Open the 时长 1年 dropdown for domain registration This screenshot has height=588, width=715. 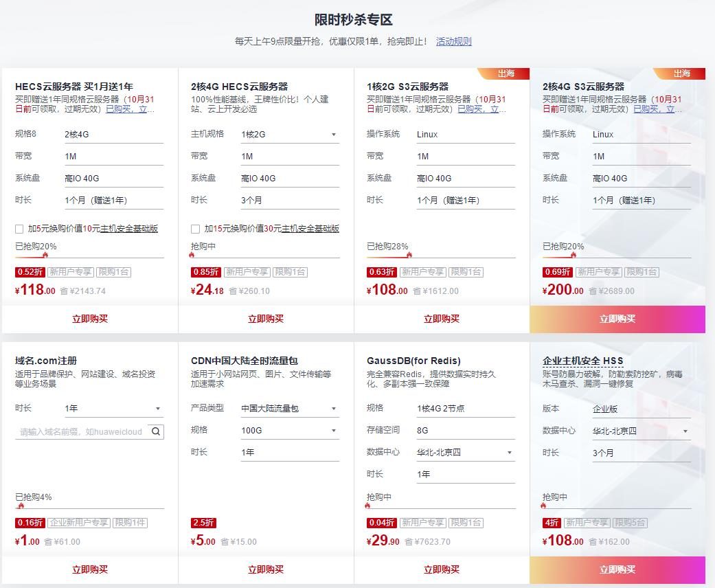114,409
